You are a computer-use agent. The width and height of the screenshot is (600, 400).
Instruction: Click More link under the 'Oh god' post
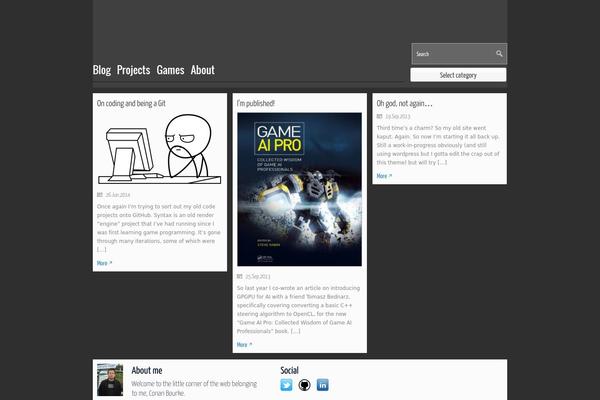pos(384,176)
